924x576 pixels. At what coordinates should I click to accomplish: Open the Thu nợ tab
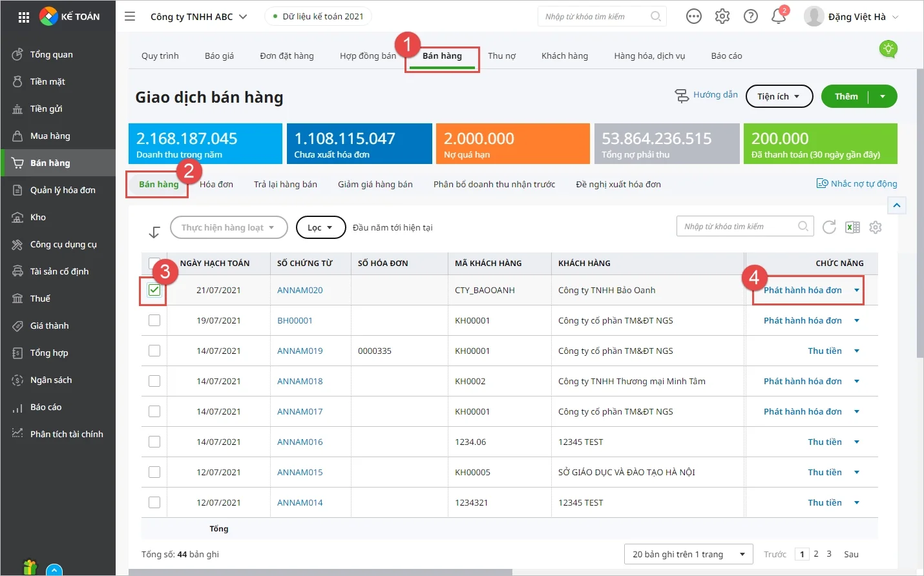point(502,56)
